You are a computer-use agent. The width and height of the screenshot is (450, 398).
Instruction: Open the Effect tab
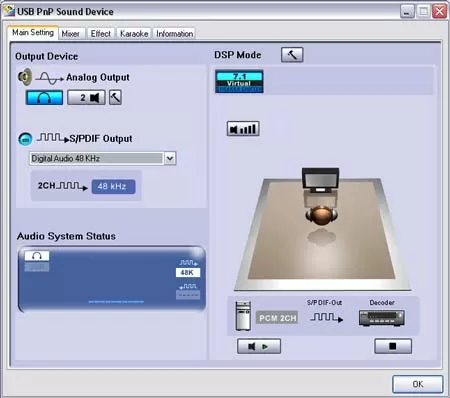tap(101, 34)
